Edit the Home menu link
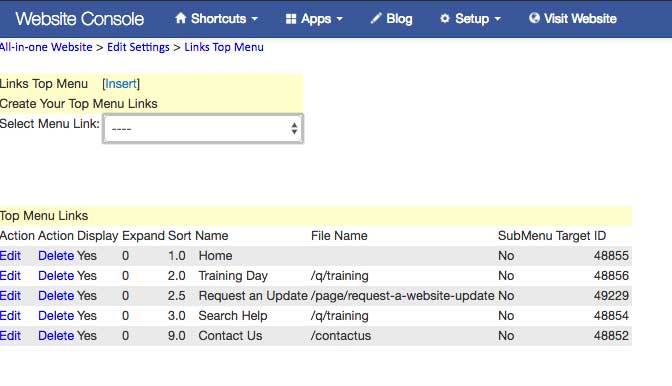This screenshot has height=386, width=672. click(x=10, y=256)
